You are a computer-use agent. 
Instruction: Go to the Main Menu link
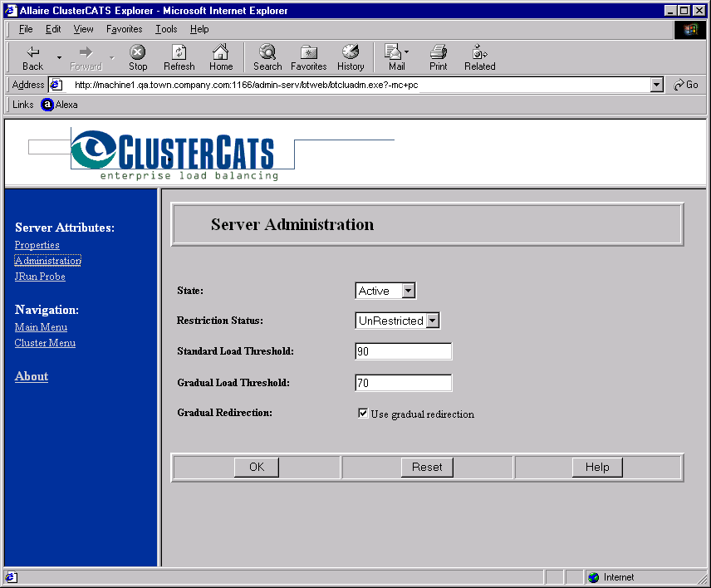[x=41, y=327]
